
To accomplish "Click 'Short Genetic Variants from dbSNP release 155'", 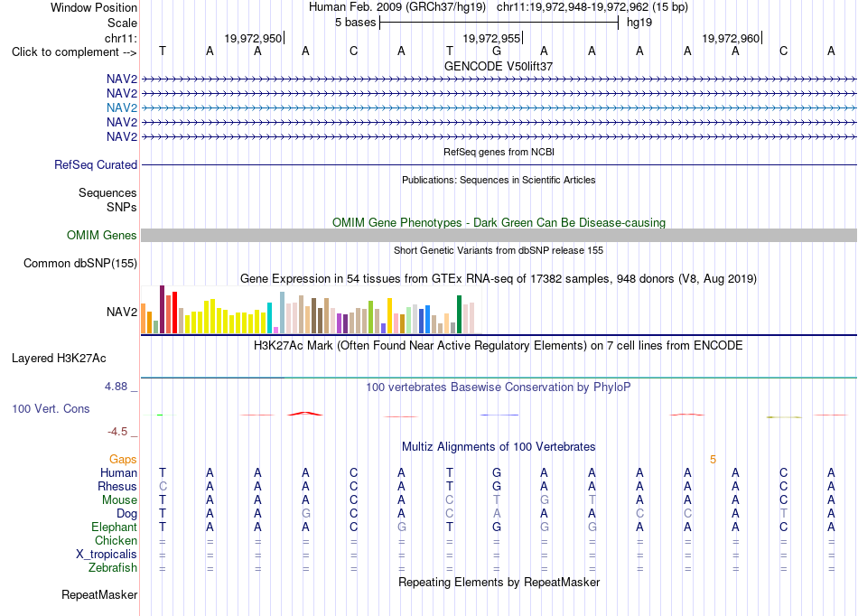I will pos(499,250).
